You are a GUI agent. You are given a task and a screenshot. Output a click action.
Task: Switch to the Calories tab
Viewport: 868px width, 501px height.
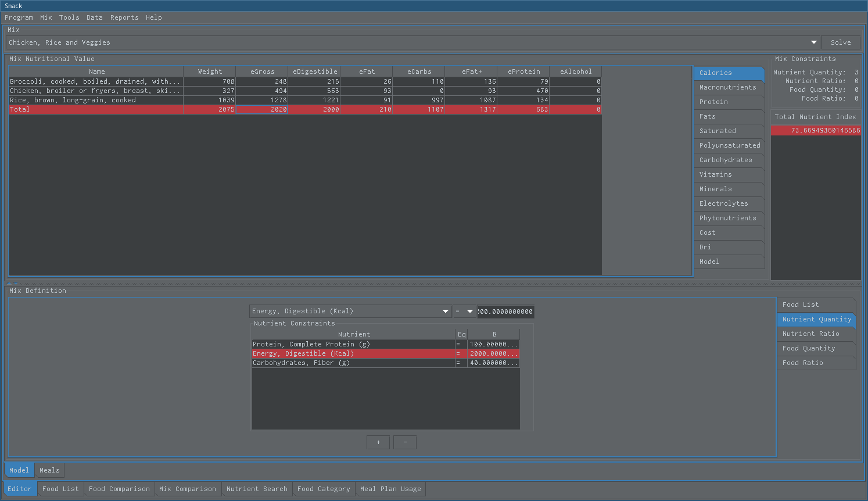point(729,73)
